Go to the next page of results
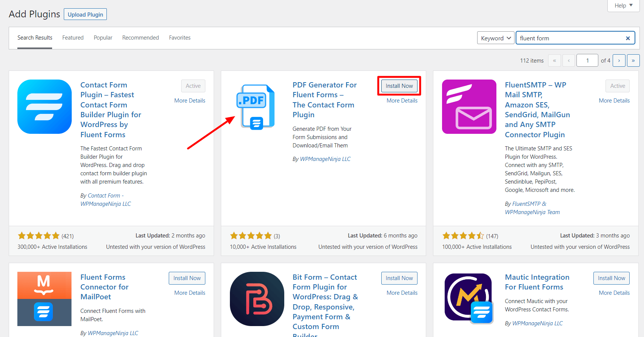Image resolution: width=644 pixels, height=337 pixels. [619, 61]
